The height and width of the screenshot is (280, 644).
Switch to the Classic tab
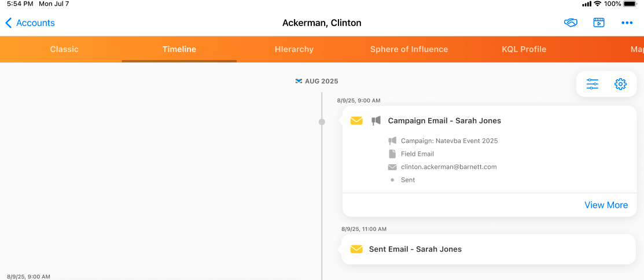pos(64,49)
